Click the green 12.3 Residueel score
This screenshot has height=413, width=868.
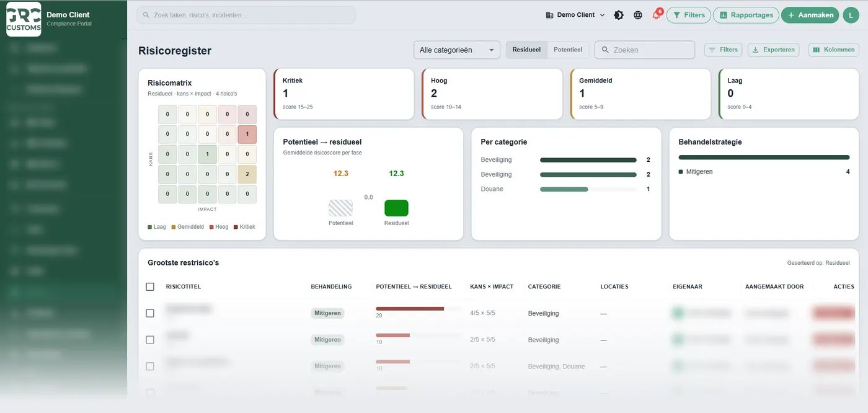(396, 174)
